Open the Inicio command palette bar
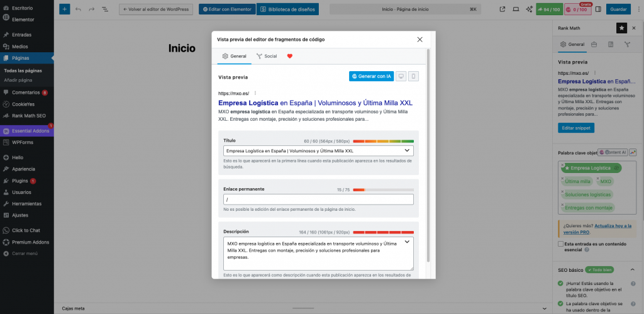Image resolution: width=644 pixels, height=314 pixels. coord(406,9)
